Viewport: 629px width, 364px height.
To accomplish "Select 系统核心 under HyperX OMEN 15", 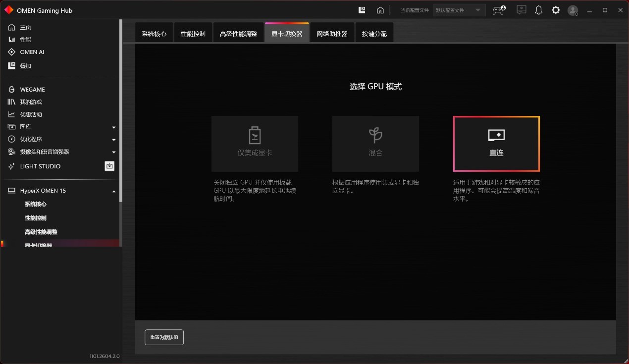I will [36, 204].
